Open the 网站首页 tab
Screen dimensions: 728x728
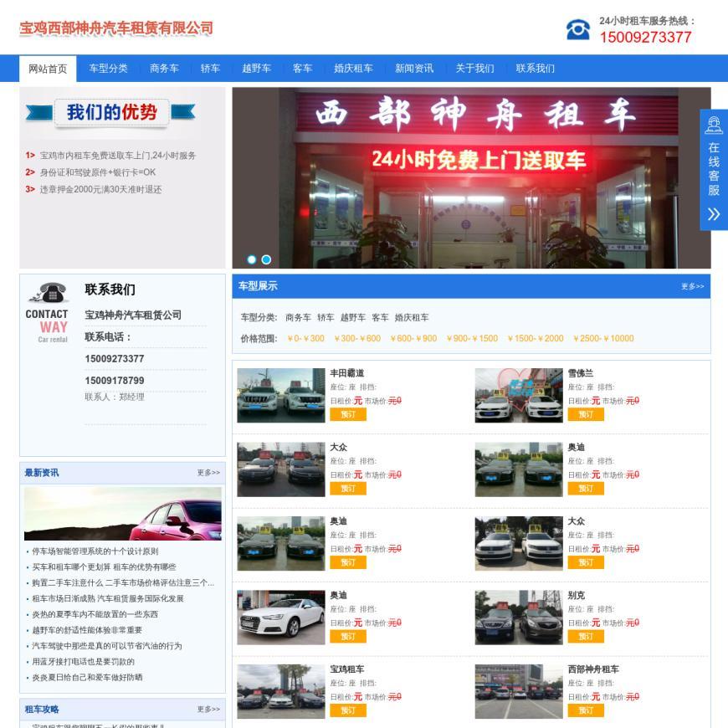(48, 69)
